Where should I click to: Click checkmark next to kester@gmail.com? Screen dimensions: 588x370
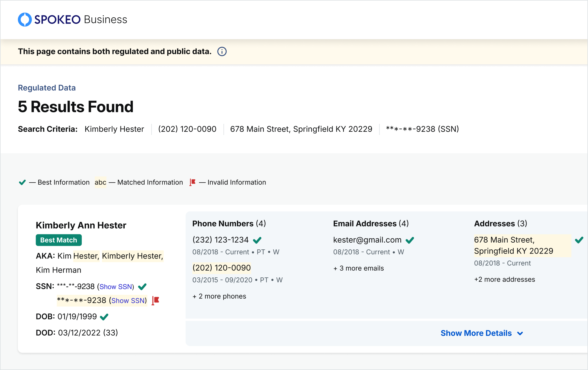[x=410, y=240]
